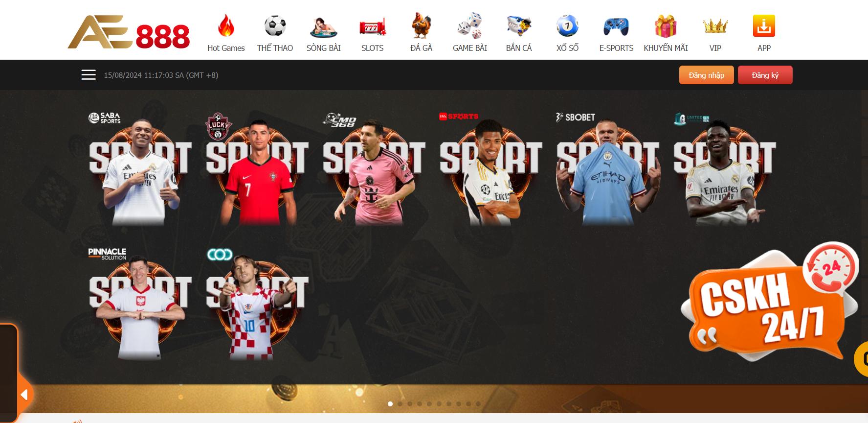Click the SÒNG BÀI menu label
This screenshot has width=868, height=423.
click(x=324, y=48)
